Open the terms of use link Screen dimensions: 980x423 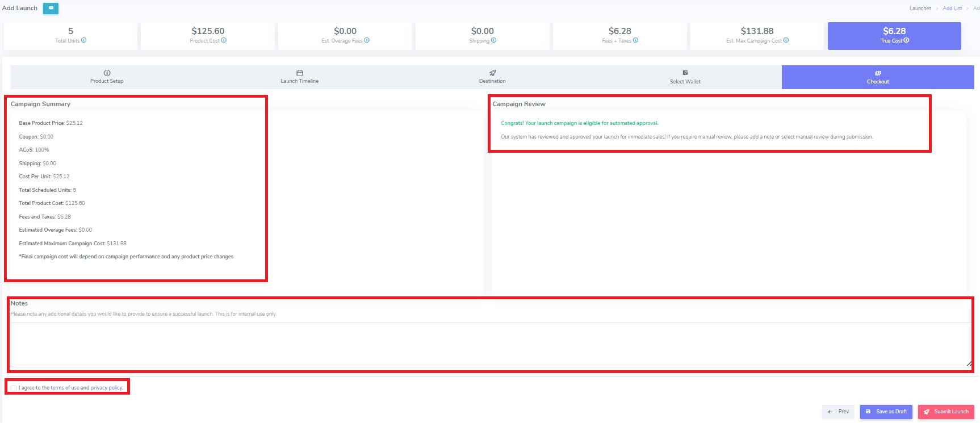click(65, 388)
